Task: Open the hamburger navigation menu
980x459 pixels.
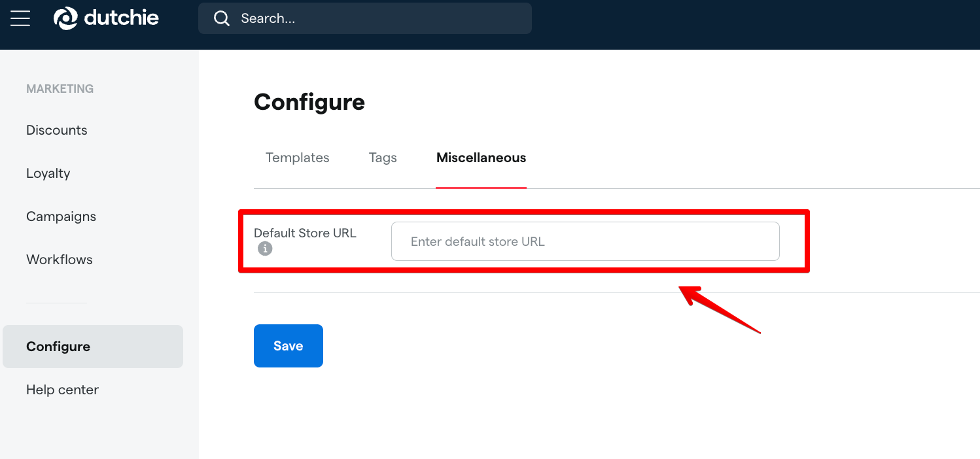Action: (20, 18)
